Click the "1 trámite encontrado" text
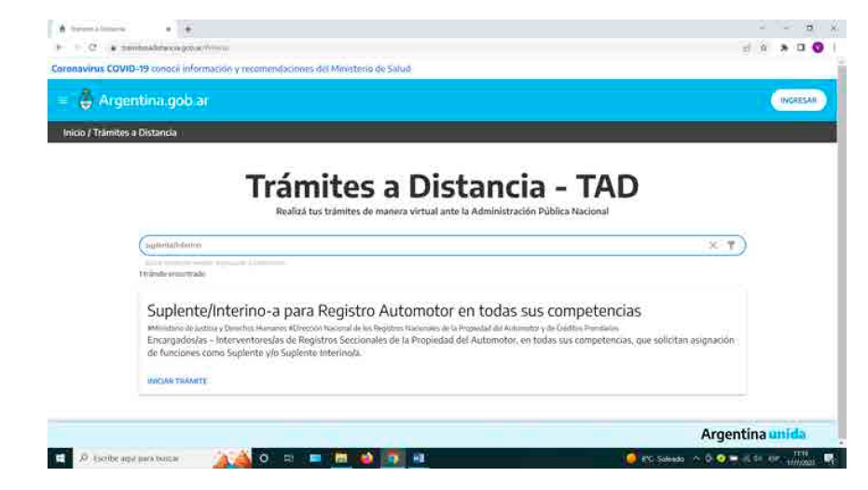The width and height of the screenshot is (868, 490). (x=172, y=274)
